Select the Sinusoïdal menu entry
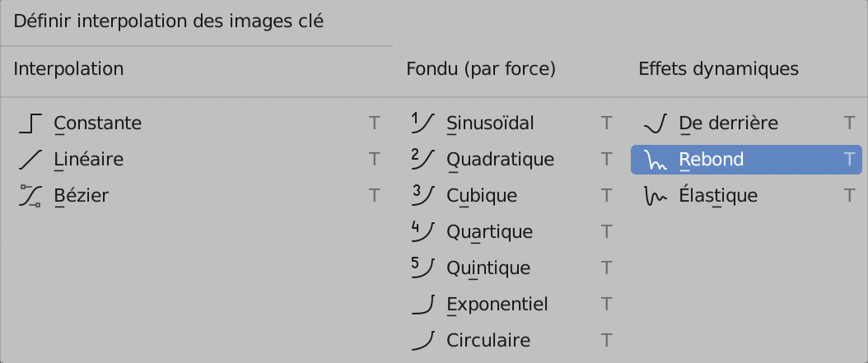The width and height of the screenshot is (868, 363). click(x=490, y=123)
